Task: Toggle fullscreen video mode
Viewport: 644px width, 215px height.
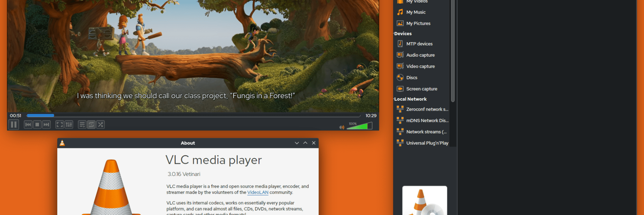Action: click(x=60, y=125)
